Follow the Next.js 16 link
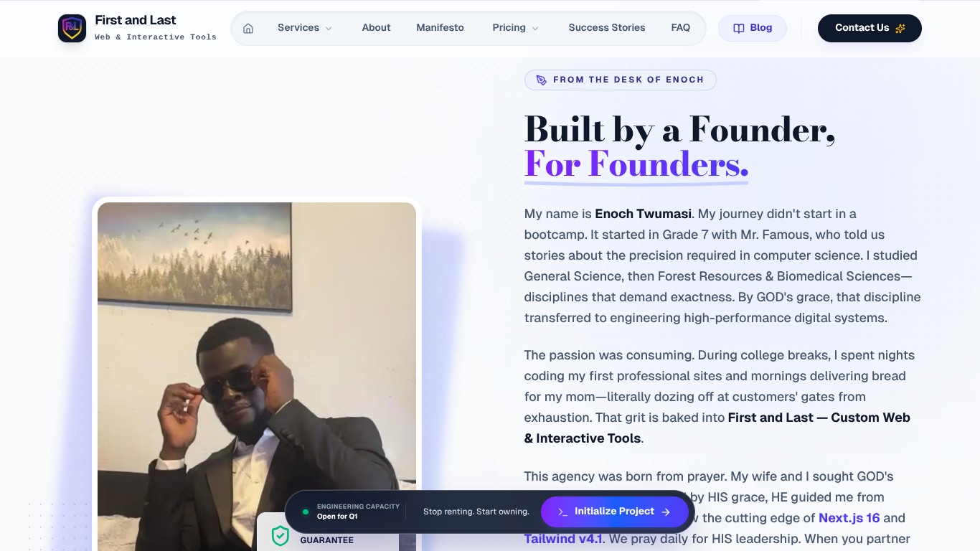This screenshot has height=551, width=980. click(x=849, y=517)
